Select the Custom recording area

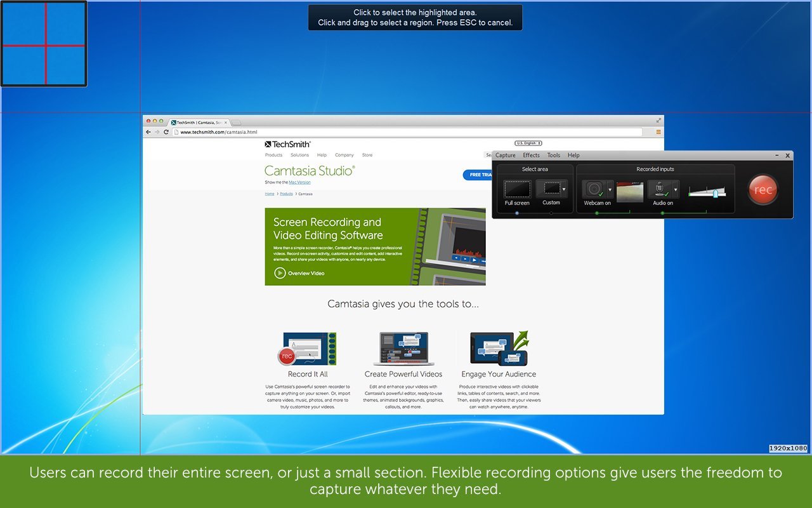coord(548,189)
